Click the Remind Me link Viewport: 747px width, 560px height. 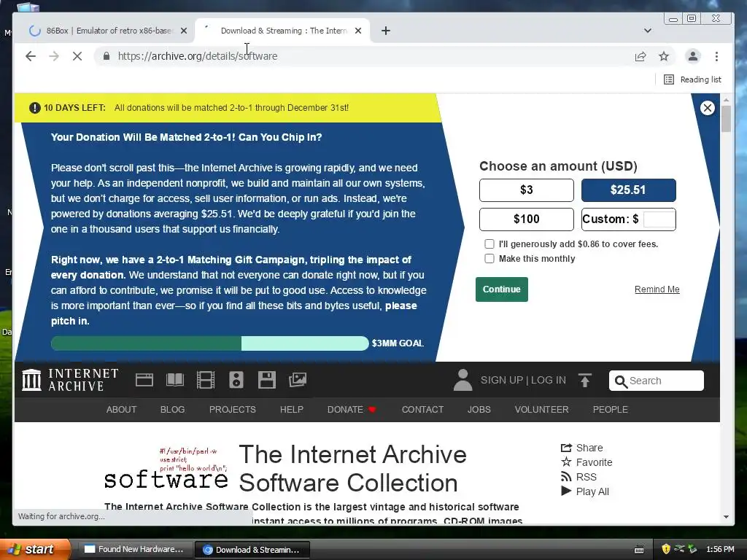pyautogui.click(x=657, y=289)
